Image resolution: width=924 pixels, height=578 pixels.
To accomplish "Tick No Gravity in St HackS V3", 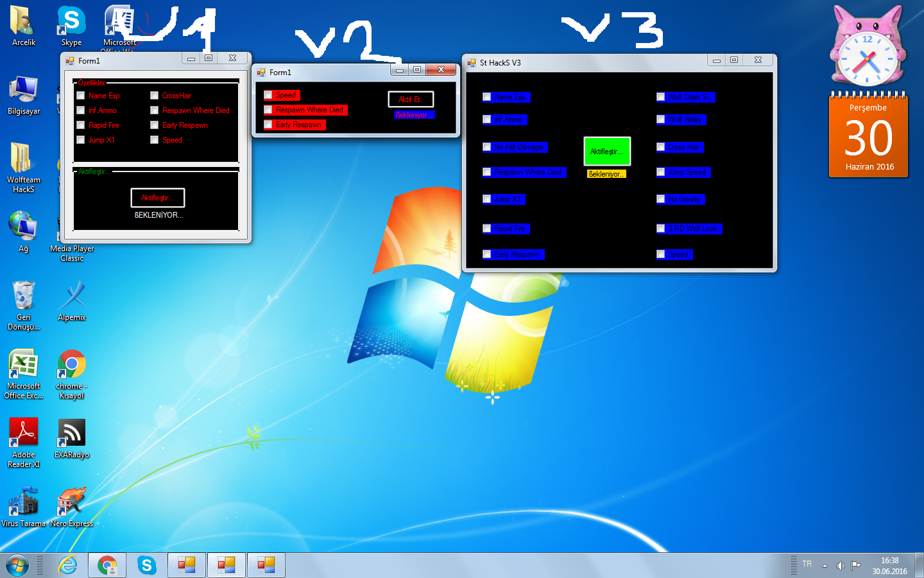I will tap(660, 199).
